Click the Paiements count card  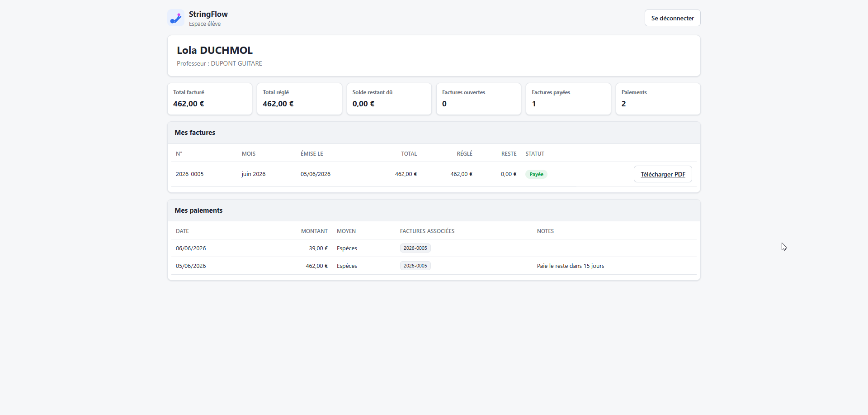tap(658, 99)
